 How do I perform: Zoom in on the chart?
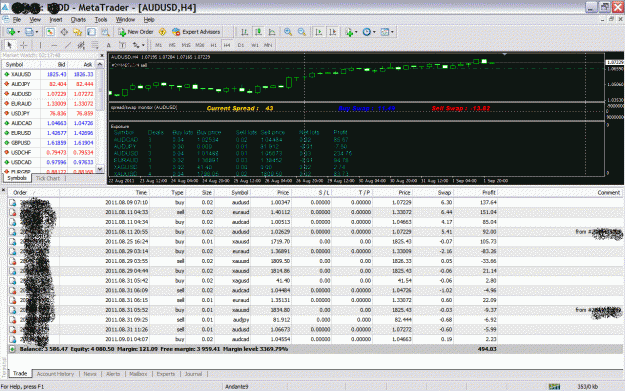click(x=288, y=32)
